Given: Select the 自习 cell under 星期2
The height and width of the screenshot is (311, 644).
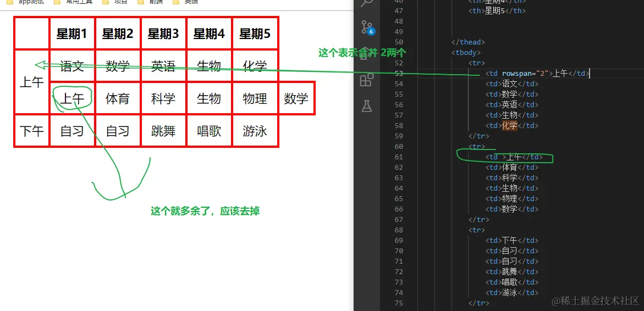Looking at the screenshot, I should 118,131.
